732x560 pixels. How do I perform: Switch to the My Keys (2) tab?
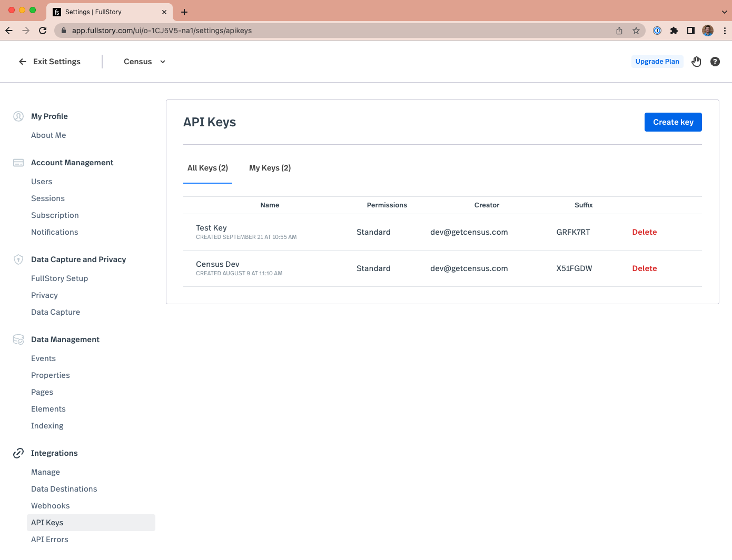click(x=270, y=168)
